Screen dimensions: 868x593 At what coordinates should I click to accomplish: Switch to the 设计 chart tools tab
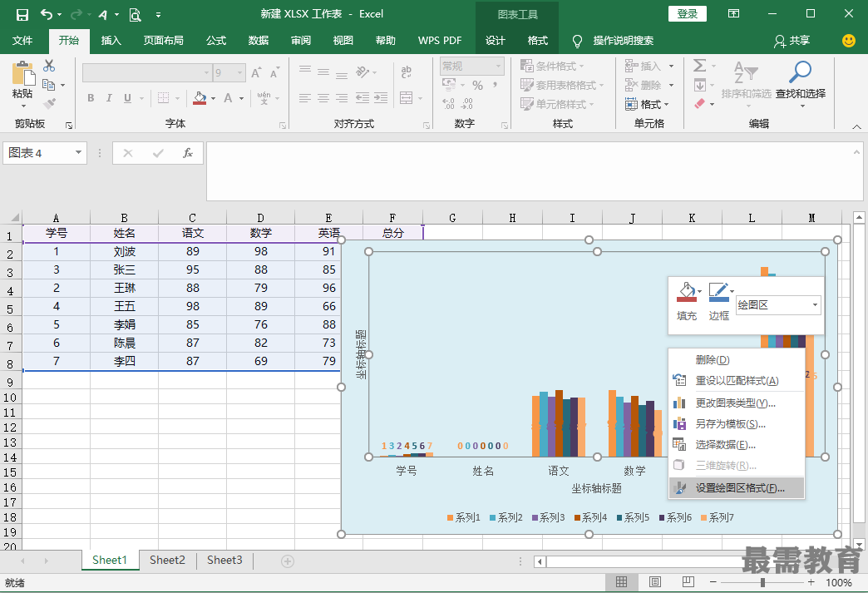tap(495, 41)
